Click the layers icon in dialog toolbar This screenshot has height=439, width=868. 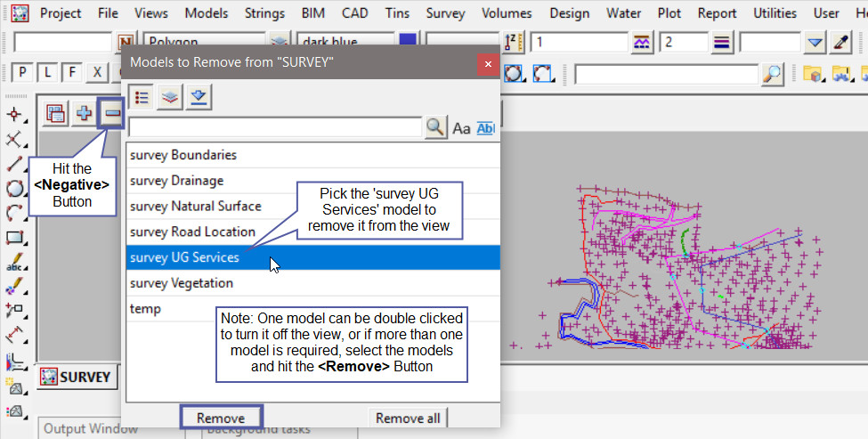[169, 98]
